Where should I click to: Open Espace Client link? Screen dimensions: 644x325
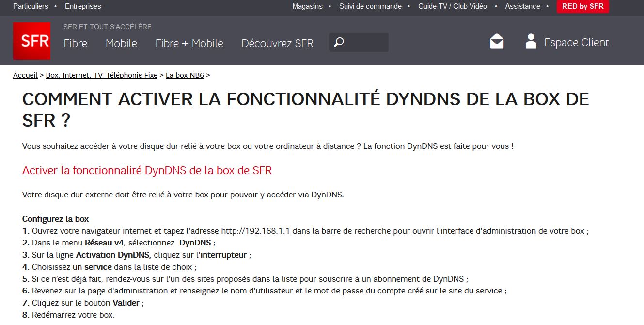click(x=576, y=42)
